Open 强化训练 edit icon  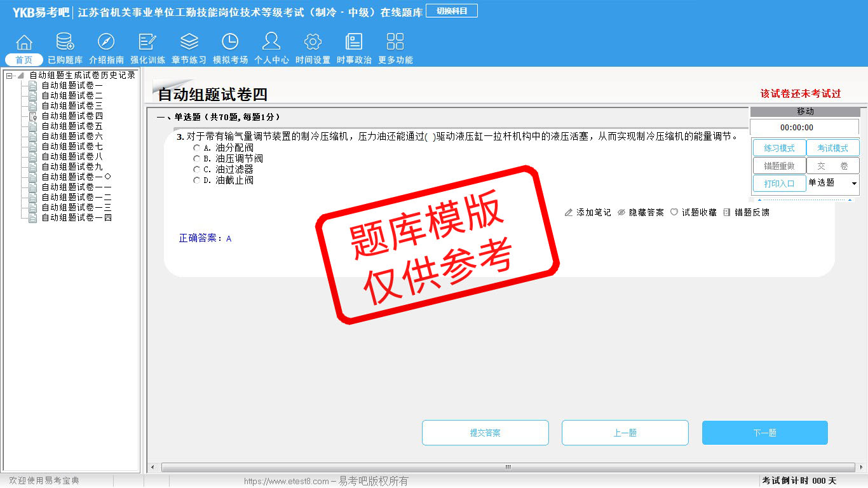tap(147, 42)
